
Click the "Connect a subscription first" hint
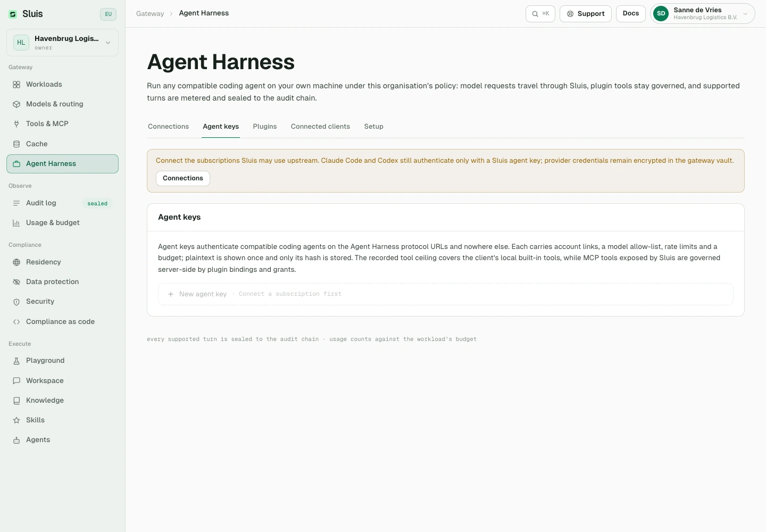pos(290,294)
